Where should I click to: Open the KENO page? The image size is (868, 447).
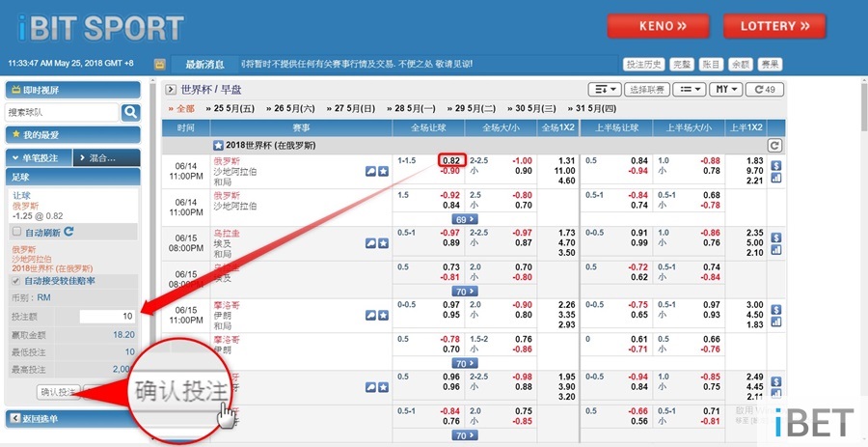point(658,26)
